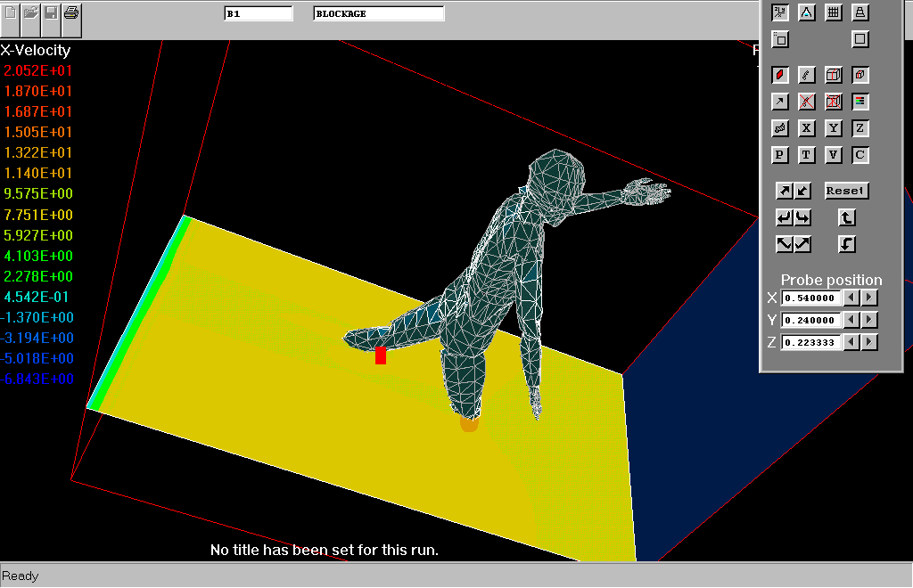Click the Save disk icon
Image resolution: width=913 pixels, height=588 pixels.
pyautogui.click(x=52, y=13)
